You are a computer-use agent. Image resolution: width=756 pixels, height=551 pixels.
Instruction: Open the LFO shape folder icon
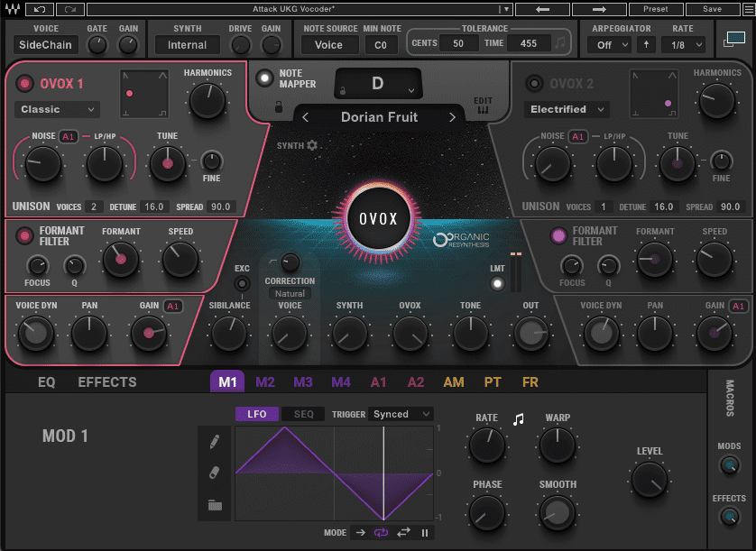click(x=215, y=505)
